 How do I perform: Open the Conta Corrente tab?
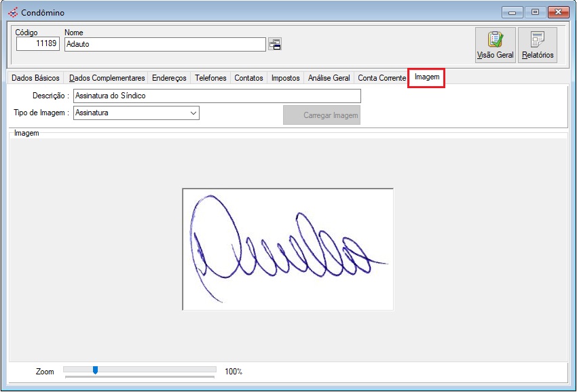click(381, 78)
